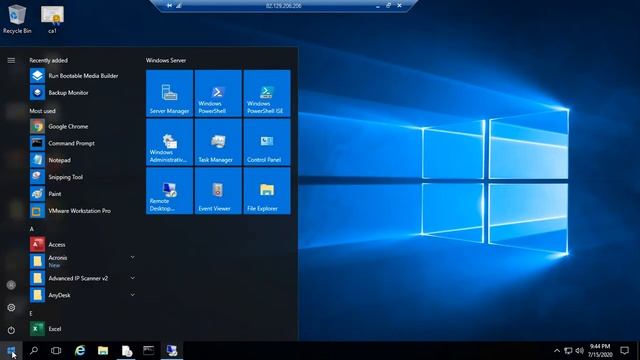Switch to Remote Desktop taskbar icon

tap(172, 351)
